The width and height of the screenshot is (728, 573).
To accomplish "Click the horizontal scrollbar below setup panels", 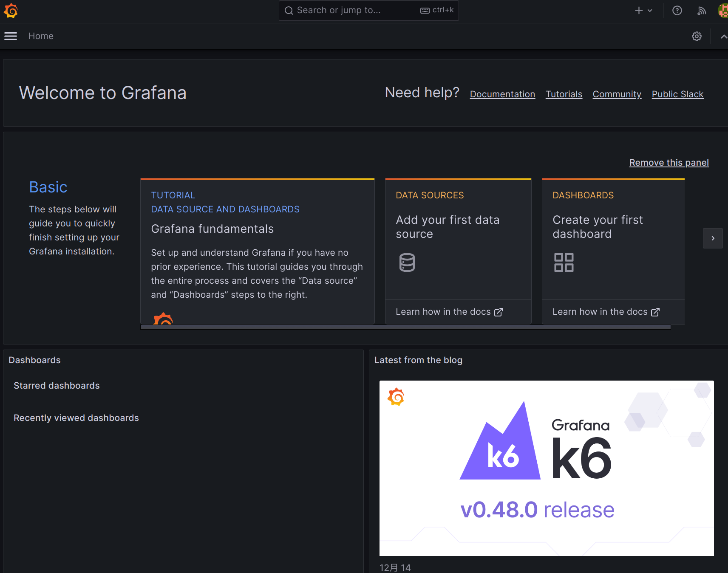I will (405, 327).
